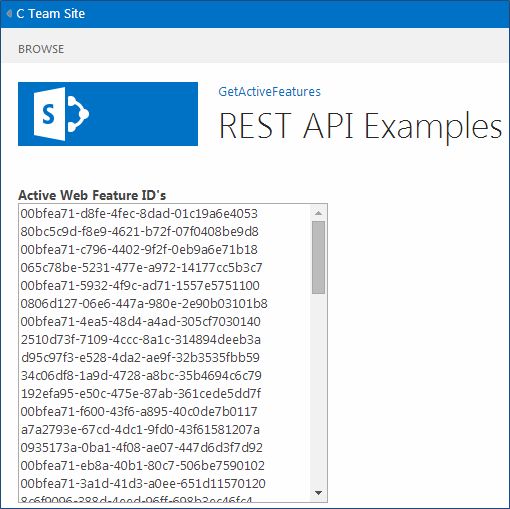Click the list box scroll up arrow
The height and width of the screenshot is (509, 510).
click(318, 213)
